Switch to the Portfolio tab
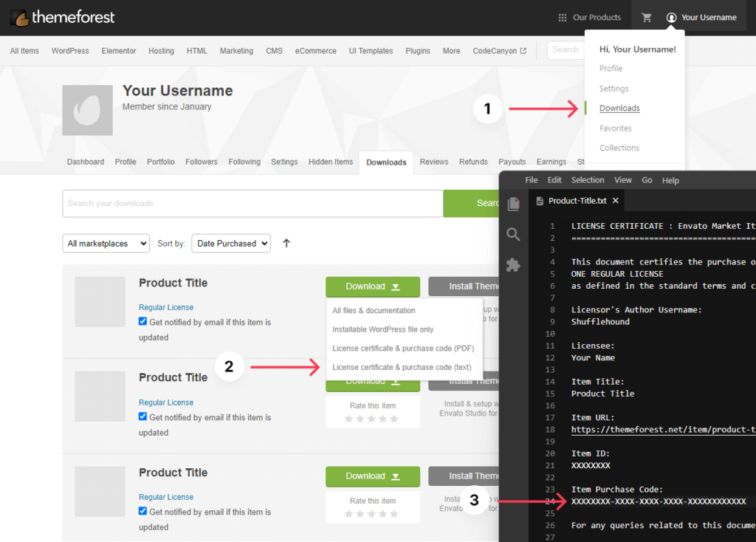 tap(160, 162)
